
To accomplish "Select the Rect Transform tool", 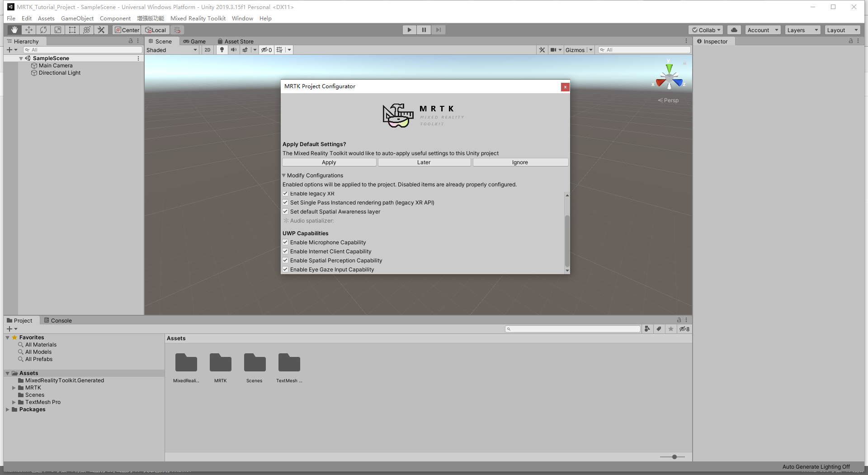I will [72, 30].
